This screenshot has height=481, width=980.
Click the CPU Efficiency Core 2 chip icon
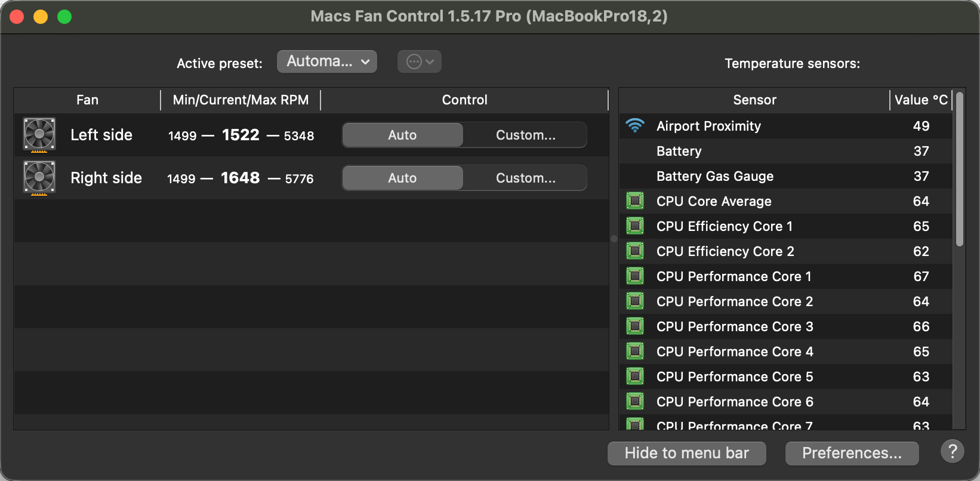pos(635,251)
